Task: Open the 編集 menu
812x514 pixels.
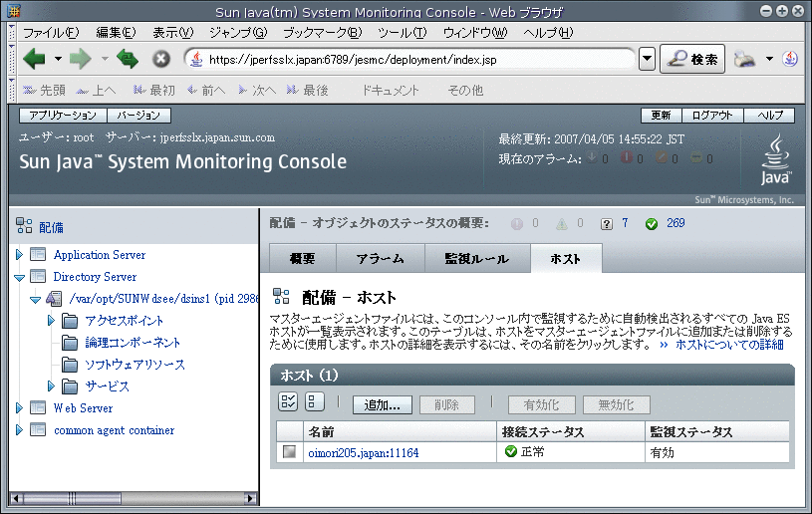Action: pos(116,33)
